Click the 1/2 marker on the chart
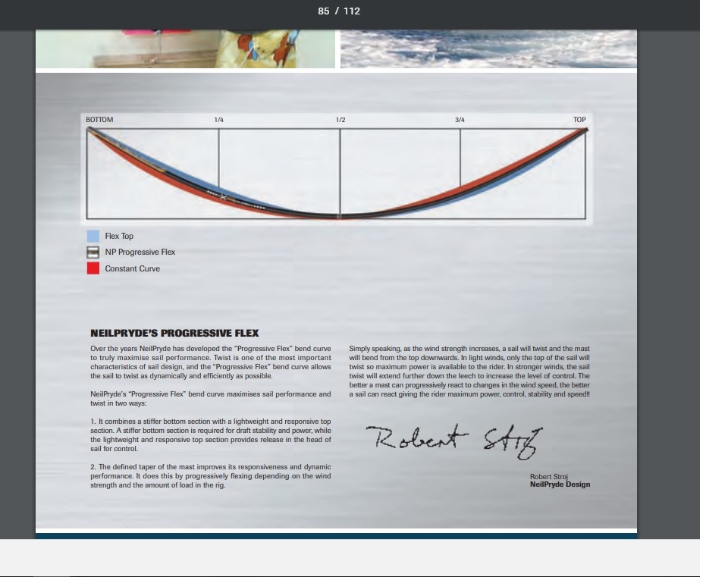Image resolution: width=728 pixels, height=577 pixels. (340, 120)
